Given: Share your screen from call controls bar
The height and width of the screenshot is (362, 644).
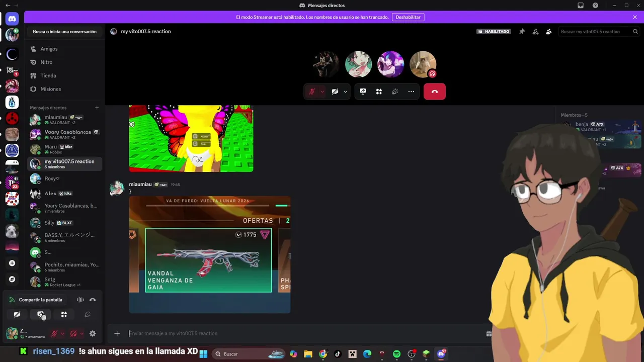Looking at the screenshot, I should 363,92.
